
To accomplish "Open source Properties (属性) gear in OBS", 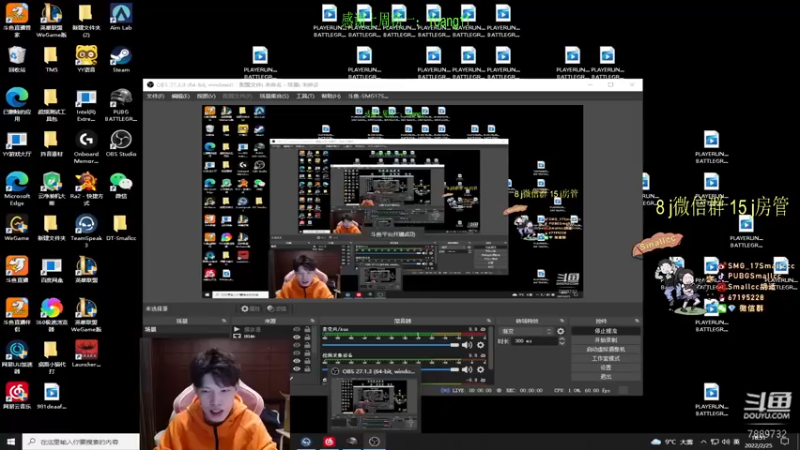I will click(x=250, y=308).
